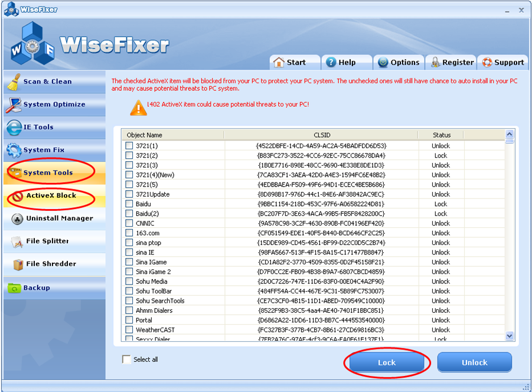Click the list scrollbar down arrow
Screen dimensions: 532x392
click(510, 336)
